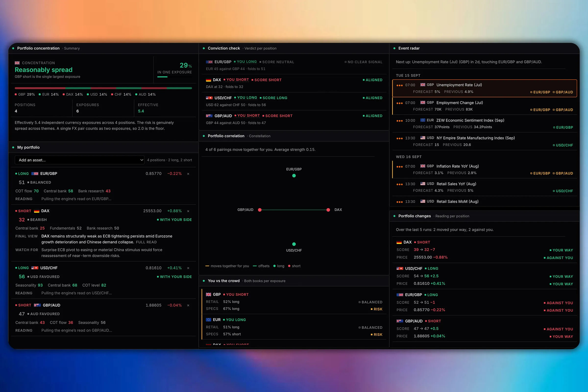The width and height of the screenshot is (588, 392).
Task: Click the EUR/GBP node in the constellation
Action: pos(294,176)
